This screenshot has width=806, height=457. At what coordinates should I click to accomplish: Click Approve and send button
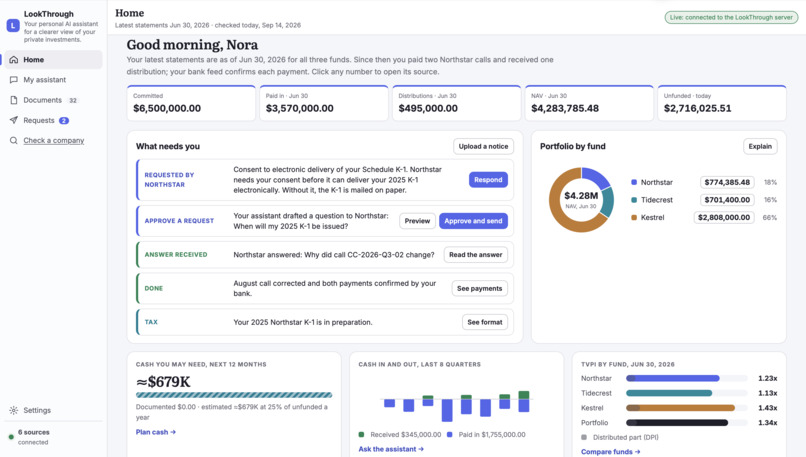tap(473, 221)
